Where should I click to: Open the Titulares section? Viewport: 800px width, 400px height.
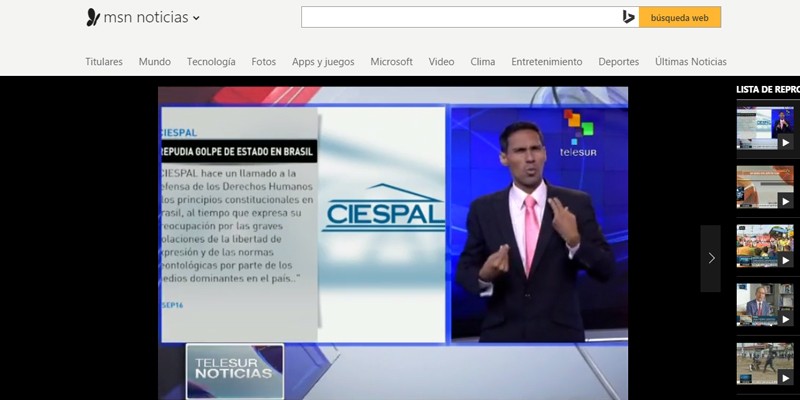click(x=104, y=61)
